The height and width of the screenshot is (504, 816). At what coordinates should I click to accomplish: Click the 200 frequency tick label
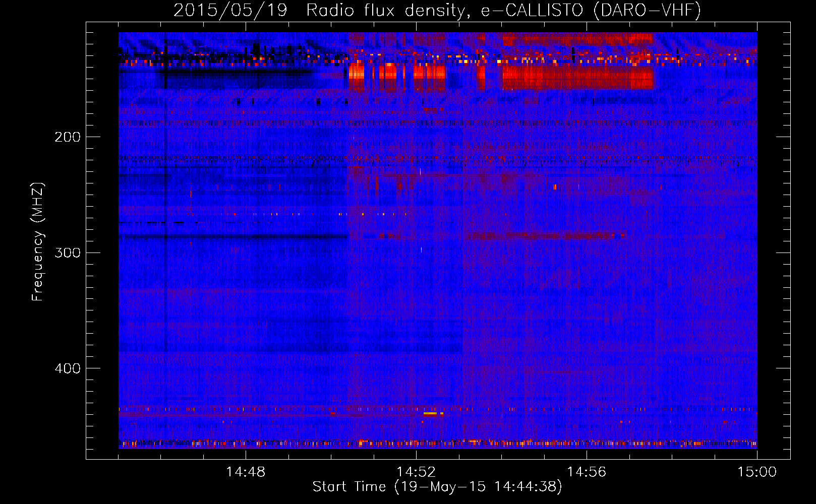point(68,137)
